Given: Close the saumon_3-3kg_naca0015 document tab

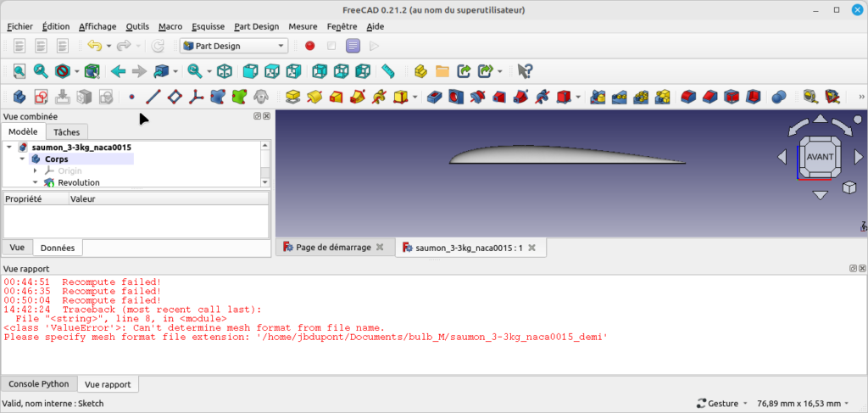Looking at the screenshot, I should click(x=531, y=248).
